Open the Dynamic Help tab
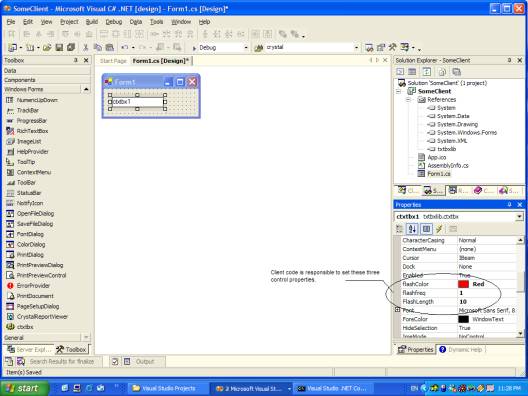Viewport: 528px width, 396px height. [461, 350]
